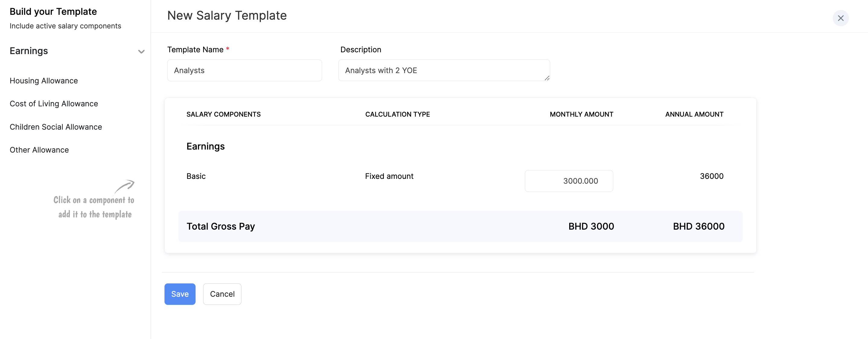Click the MONTHLY AMOUNT column header
This screenshot has width=868, height=339.
581,114
